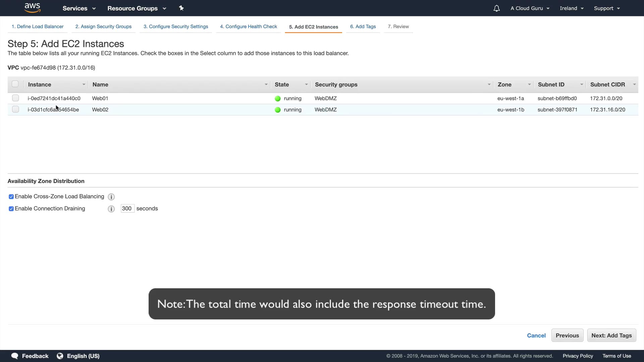Click the AWS logo home icon
The height and width of the screenshot is (362, 644).
33,8
